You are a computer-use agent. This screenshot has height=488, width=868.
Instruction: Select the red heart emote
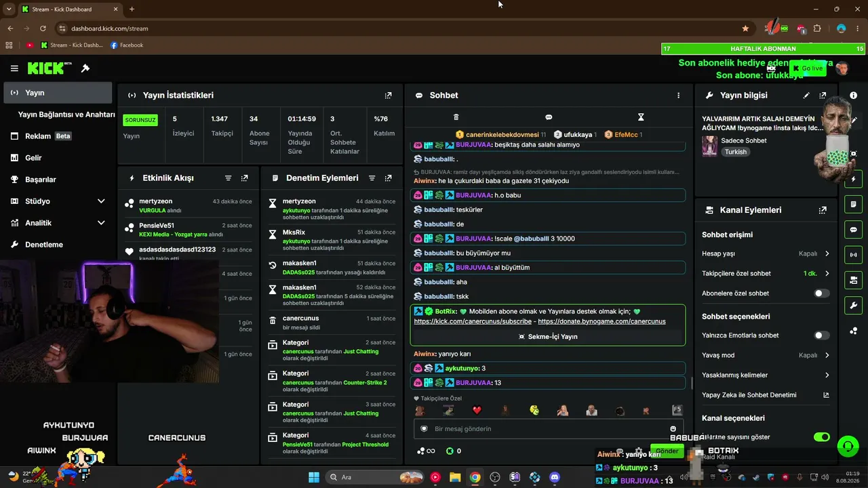pos(477,410)
